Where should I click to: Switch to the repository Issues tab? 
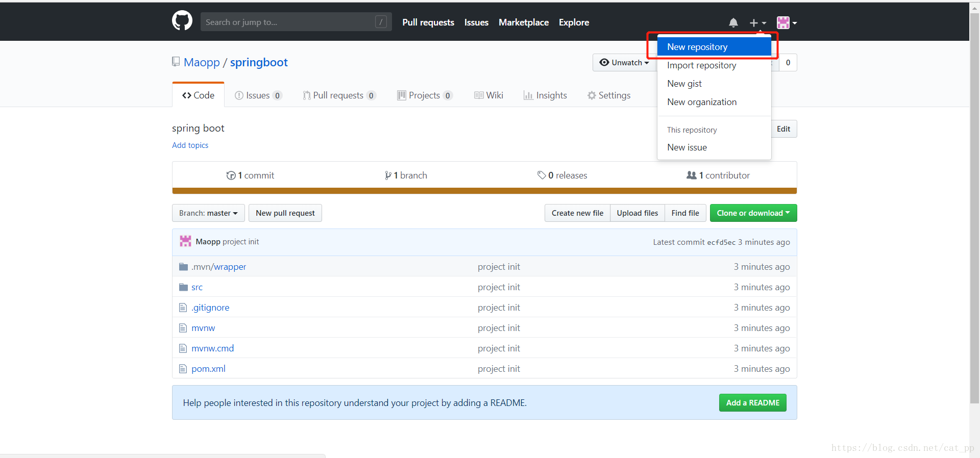258,95
